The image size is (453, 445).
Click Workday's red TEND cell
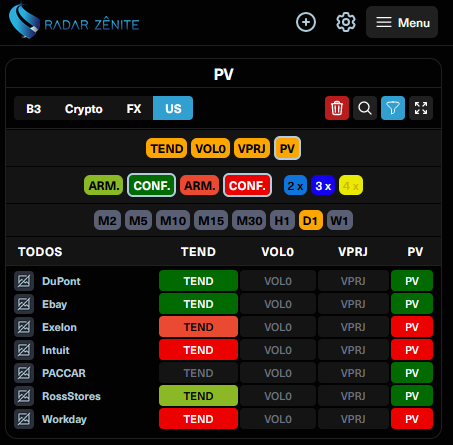(198, 419)
